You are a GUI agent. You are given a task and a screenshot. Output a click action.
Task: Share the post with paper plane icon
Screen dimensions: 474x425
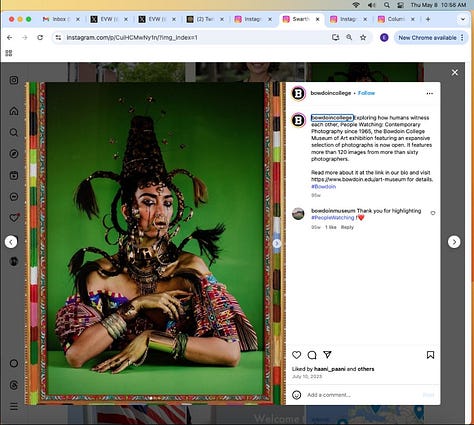click(x=327, y=355)
